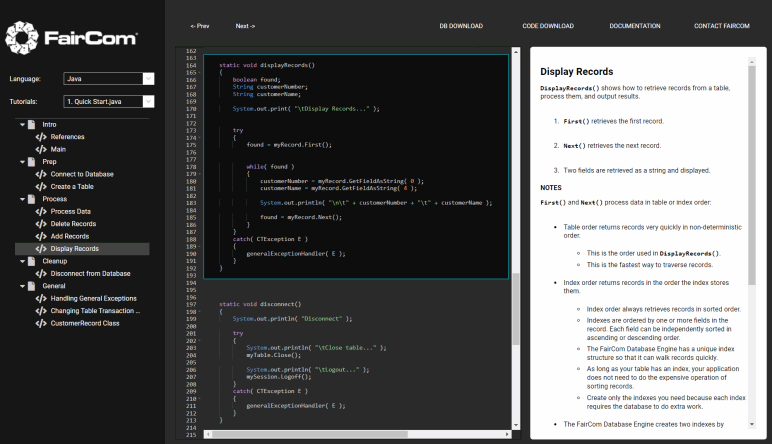Collapse the General section arrow
Viewport: 772px width, 444px height.
tap(21, 286)
